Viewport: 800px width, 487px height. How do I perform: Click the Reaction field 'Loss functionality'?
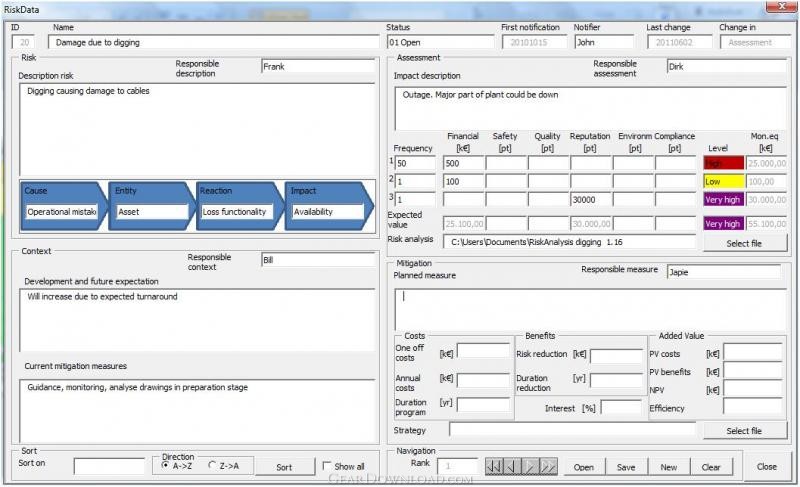click(x=237, y=212)
